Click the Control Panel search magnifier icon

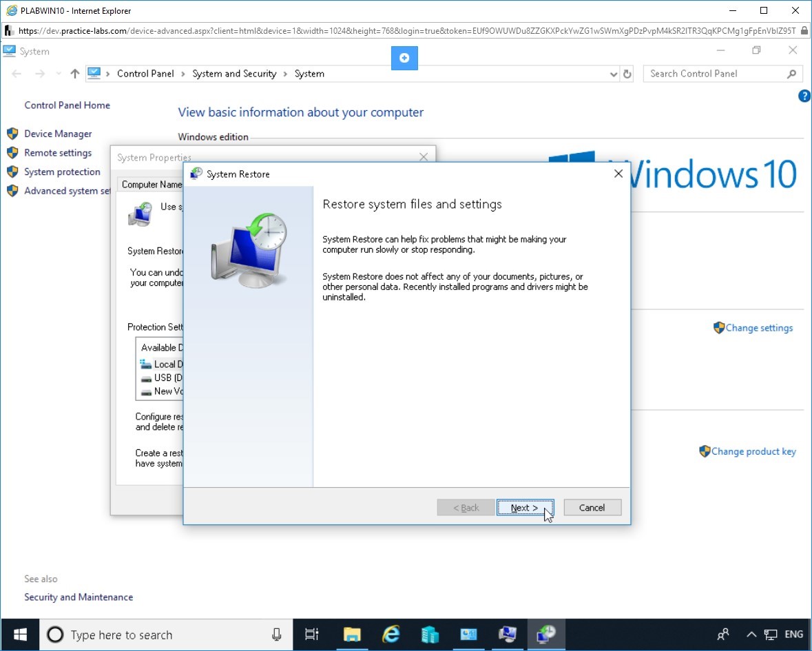pos(791,74)
